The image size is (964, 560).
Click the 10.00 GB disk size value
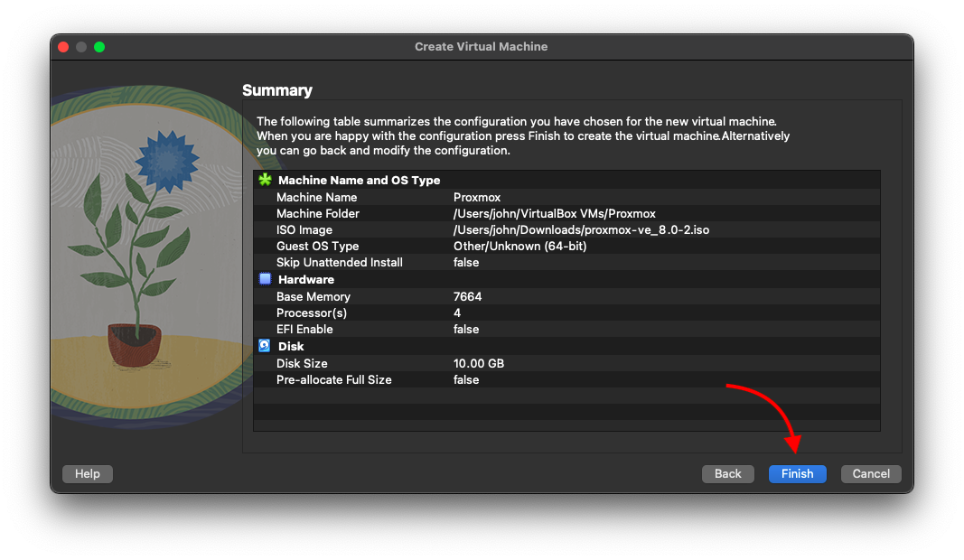tap(478, 364)
